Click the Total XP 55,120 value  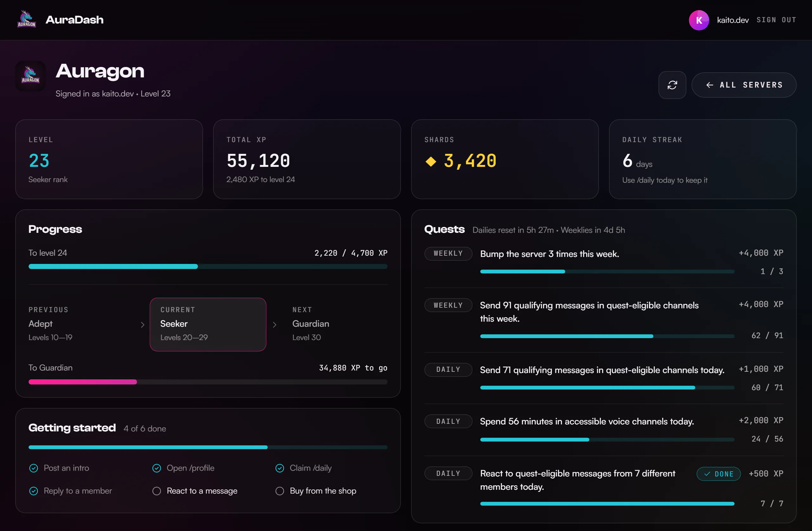coord(258,161)
